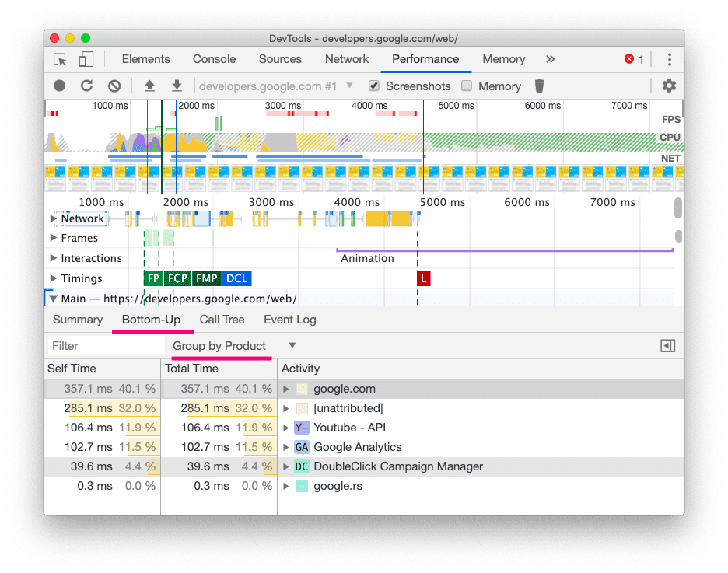Uncheck the Screenshots checkbox
This screenshot has width=728, height=573.
tap(374, 86)
